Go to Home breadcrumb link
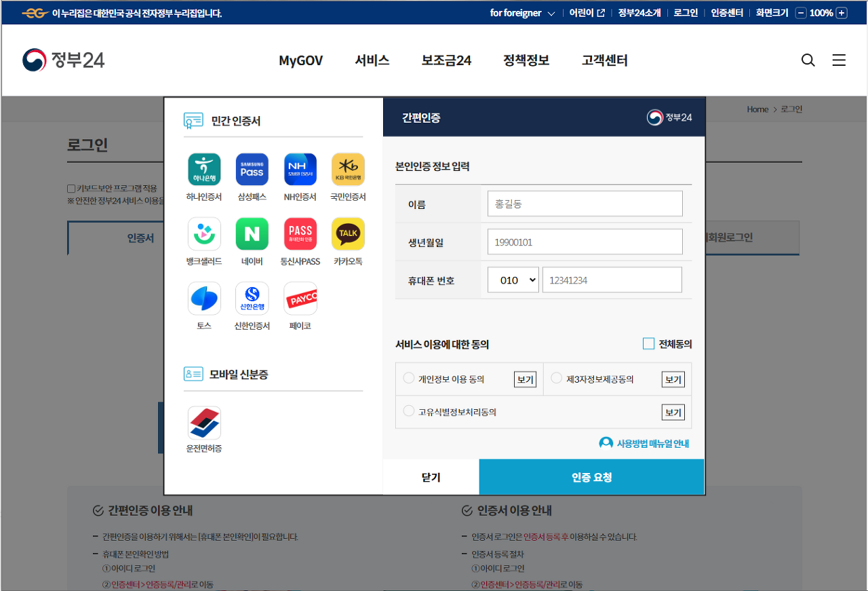Image resolution: width=868 pixels, height=591 pixels. 757,109
